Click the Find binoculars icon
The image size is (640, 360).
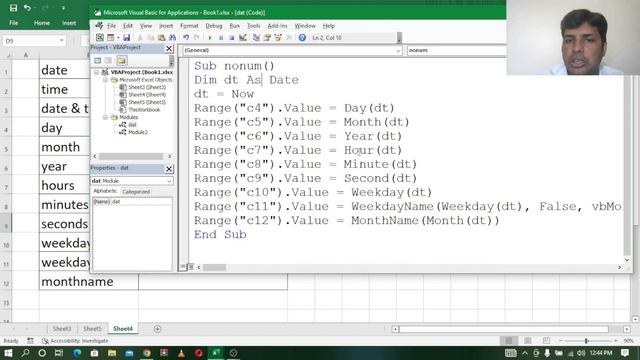(x=172, y=38)
